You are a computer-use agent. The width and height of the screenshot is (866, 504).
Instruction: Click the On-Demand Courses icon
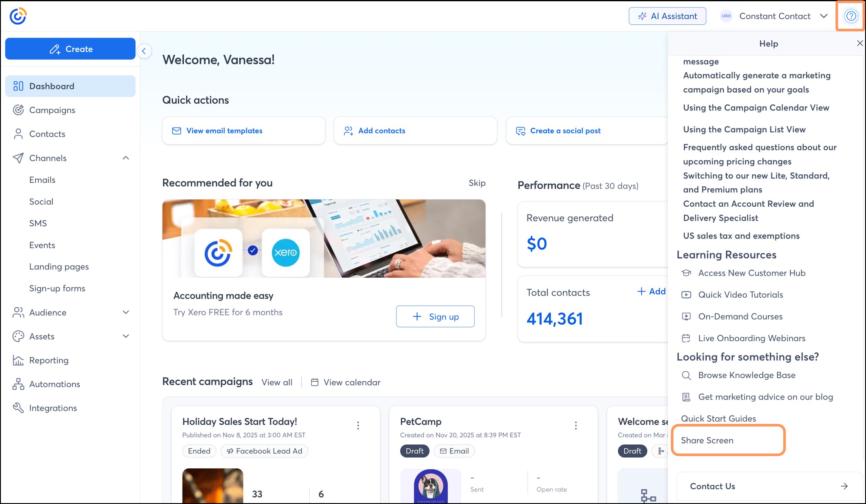tap(686, 316)
